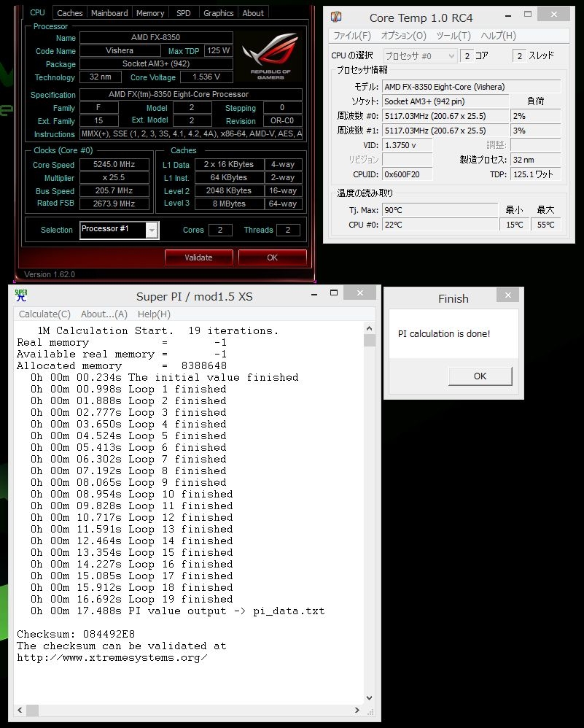584x728 pixels.
Task: Click the Rated FSB 2673.9 MHz value
Action: point(114,204)
